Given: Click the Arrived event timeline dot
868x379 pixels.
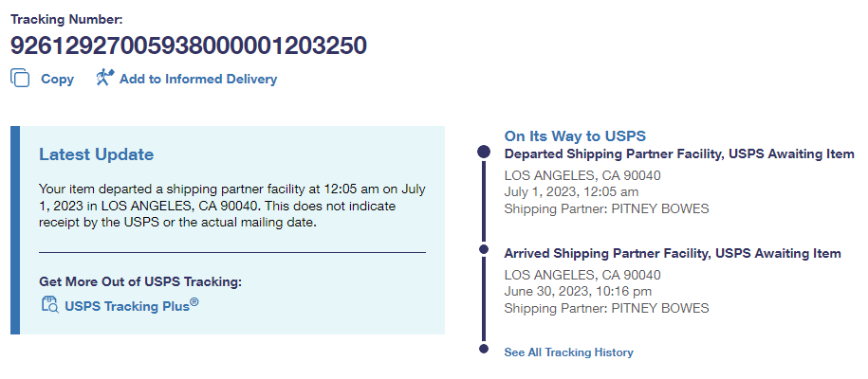Looking at the screenshot, I should pyautogui.click(x=484, y=251).
